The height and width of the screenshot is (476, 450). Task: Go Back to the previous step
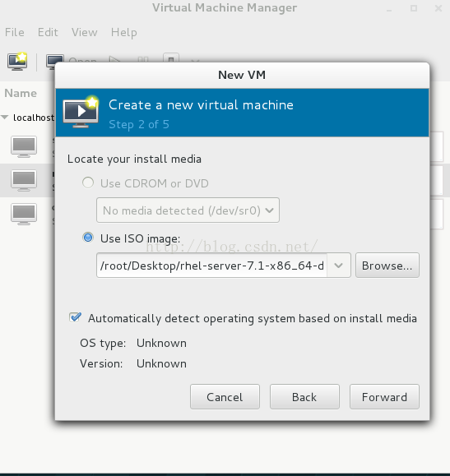[x=304, y=397]
